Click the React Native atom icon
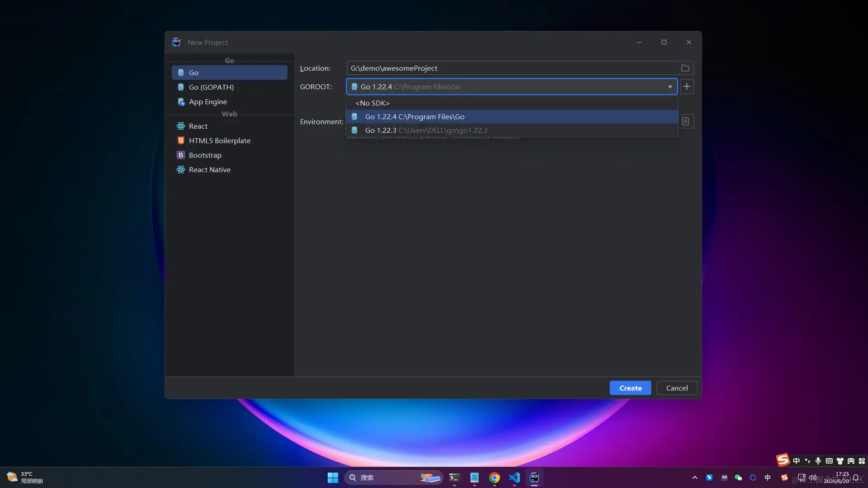 pyautogui.click(x=181, y=169)
